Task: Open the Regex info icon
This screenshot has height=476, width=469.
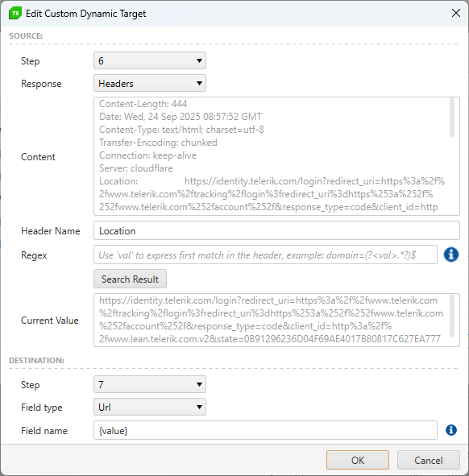Action: [x=451, y=255]
